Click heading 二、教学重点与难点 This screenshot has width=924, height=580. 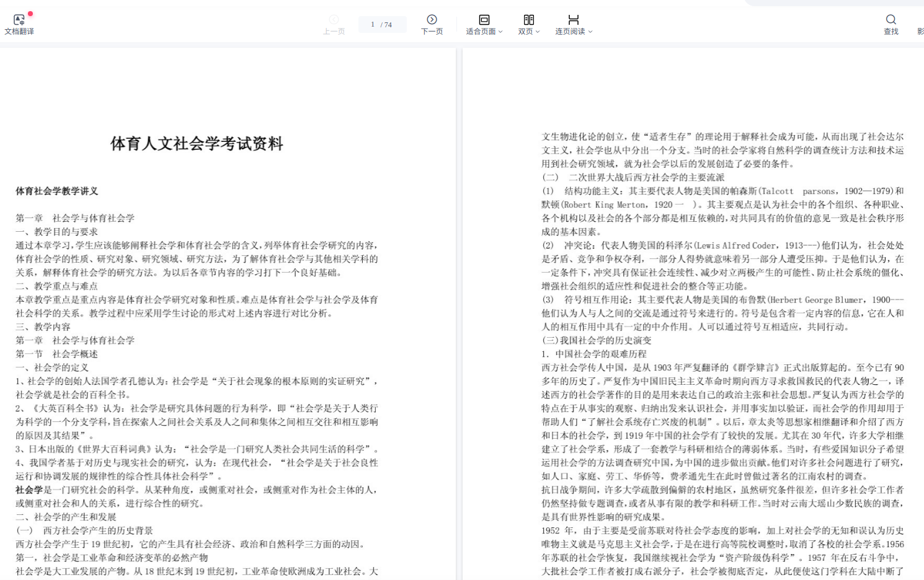(x=56, y=286)
